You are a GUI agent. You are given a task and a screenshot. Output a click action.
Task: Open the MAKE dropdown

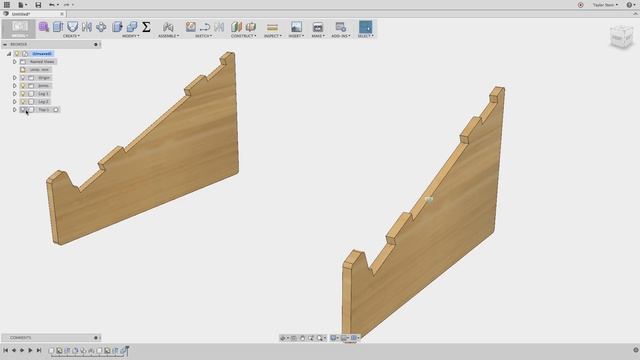(318, 36)
